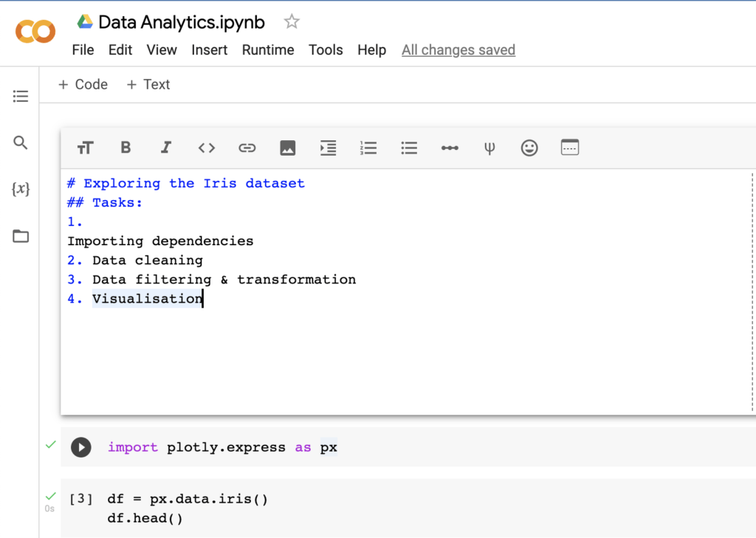
Task: Toggle the bulleted list formatting
Action: 409,148
